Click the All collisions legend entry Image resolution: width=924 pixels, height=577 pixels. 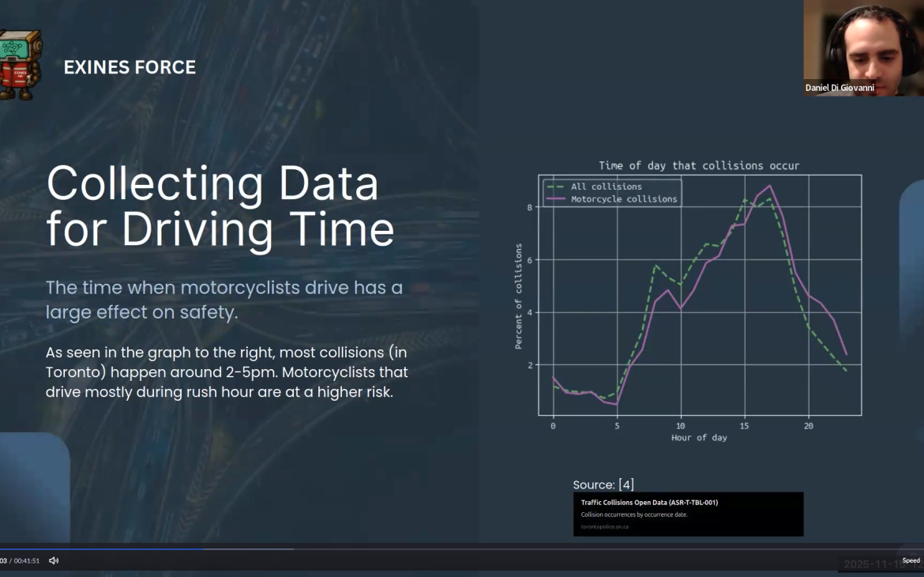click(x=606, y=187)
